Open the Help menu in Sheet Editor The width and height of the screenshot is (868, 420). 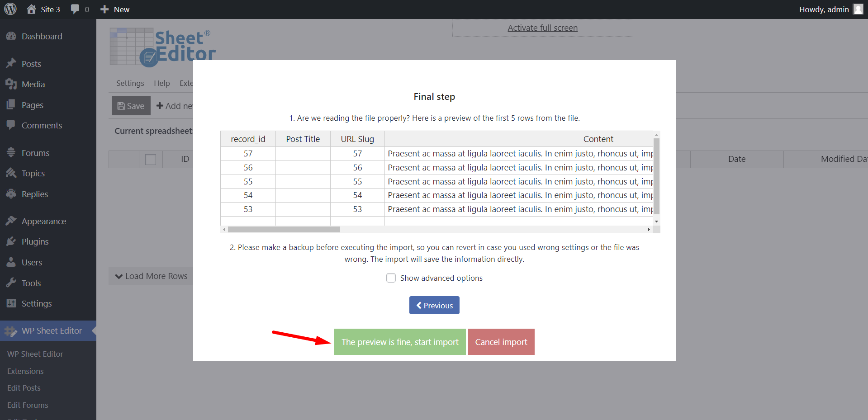(162, 83)
